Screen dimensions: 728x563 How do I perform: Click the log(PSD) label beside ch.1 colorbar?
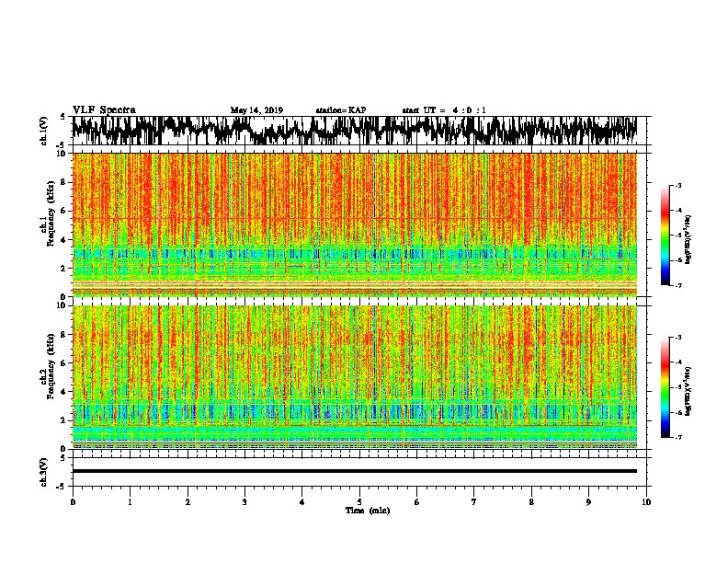[688, 239]
